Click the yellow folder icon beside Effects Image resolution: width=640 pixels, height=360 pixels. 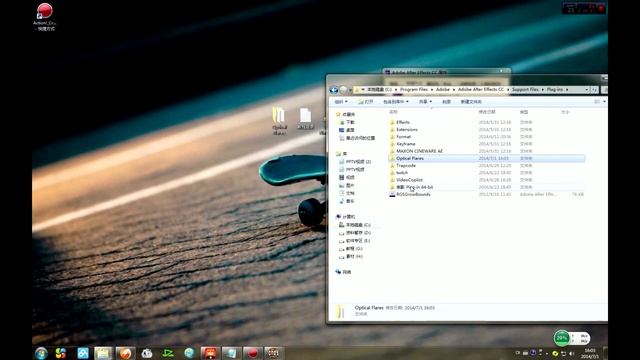[x=392, y=122]
